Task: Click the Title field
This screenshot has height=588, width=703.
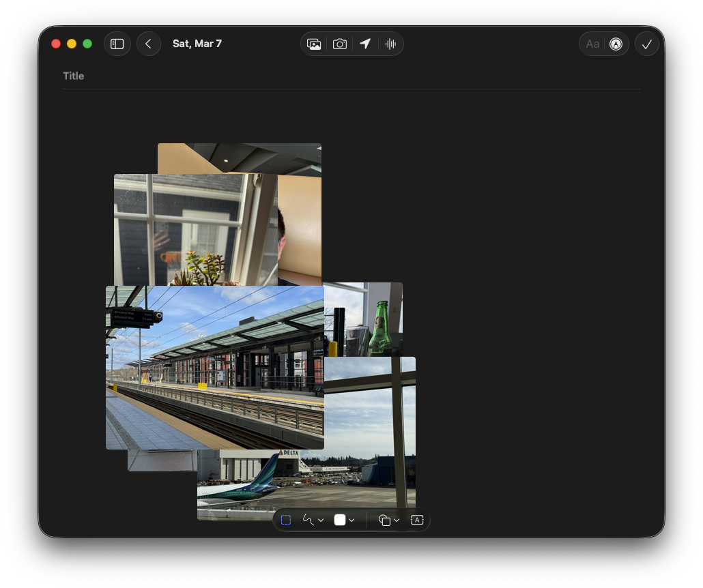Action: click(x=205, y=76)
